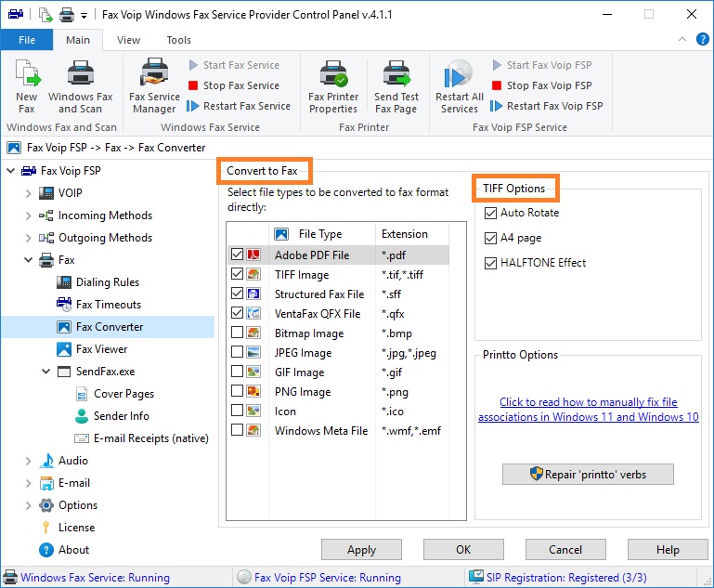Screen dimensions: 714x588
Task: Toggle A4 page option
Action: [x=490, y=238]
